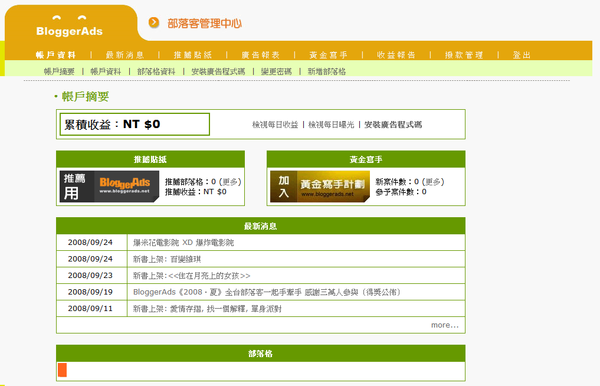Open the BloggerAds《2008．夏》news item
Viewport: 600px width, 386px height.
[x=267, y=292]
